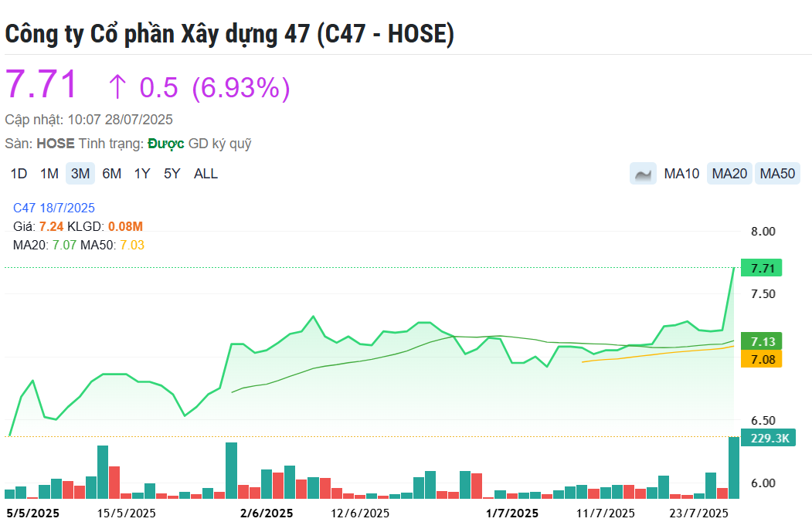Enable the MA10 moving average
812x532 pixels.
pos(681,174)
